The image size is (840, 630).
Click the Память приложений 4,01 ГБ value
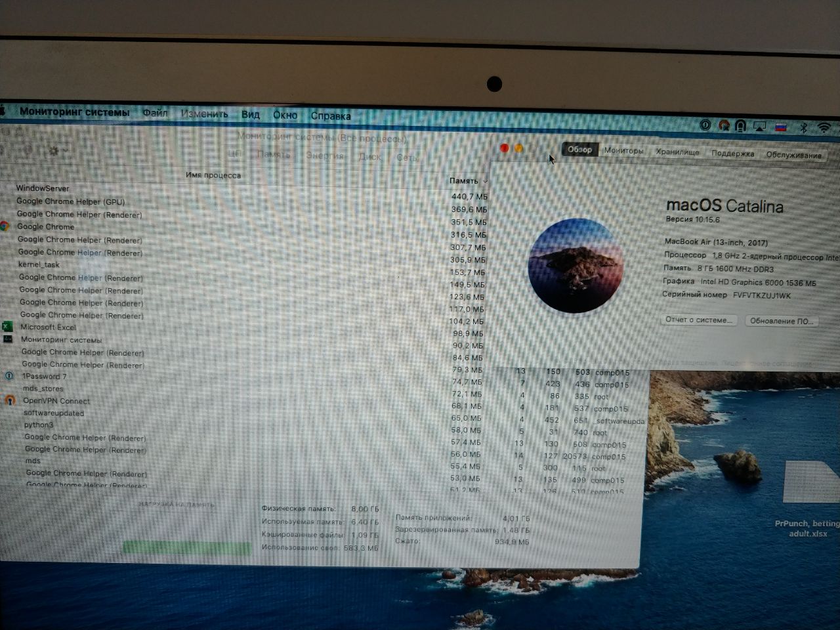(x=516, y=518)
